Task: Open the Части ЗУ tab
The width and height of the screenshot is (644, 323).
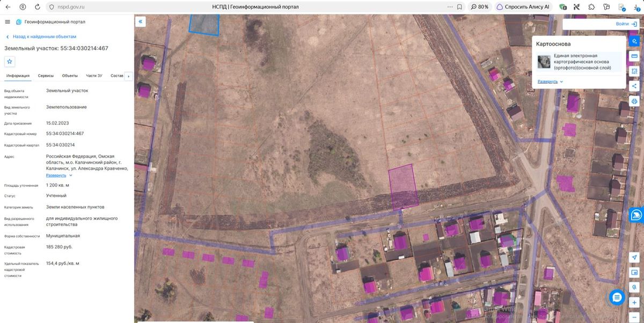Action: point(94,76)
